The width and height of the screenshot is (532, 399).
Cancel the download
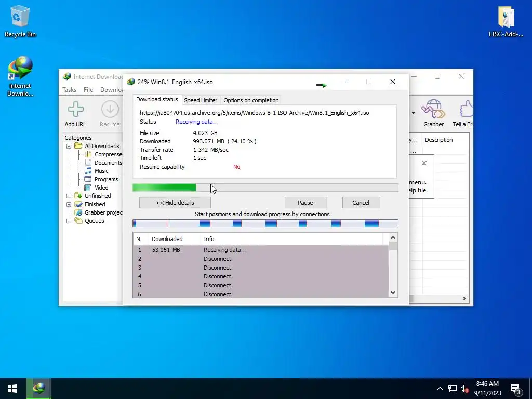361,203
